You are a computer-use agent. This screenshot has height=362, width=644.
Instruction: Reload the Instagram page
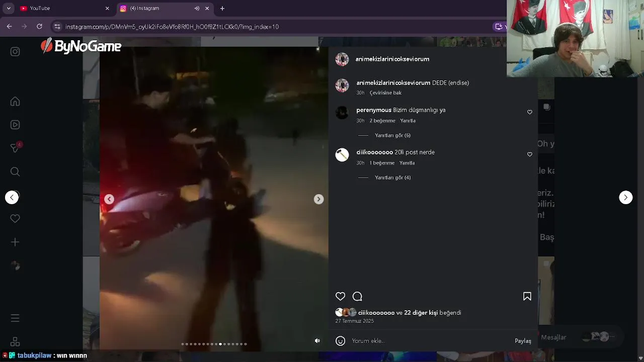39,26
